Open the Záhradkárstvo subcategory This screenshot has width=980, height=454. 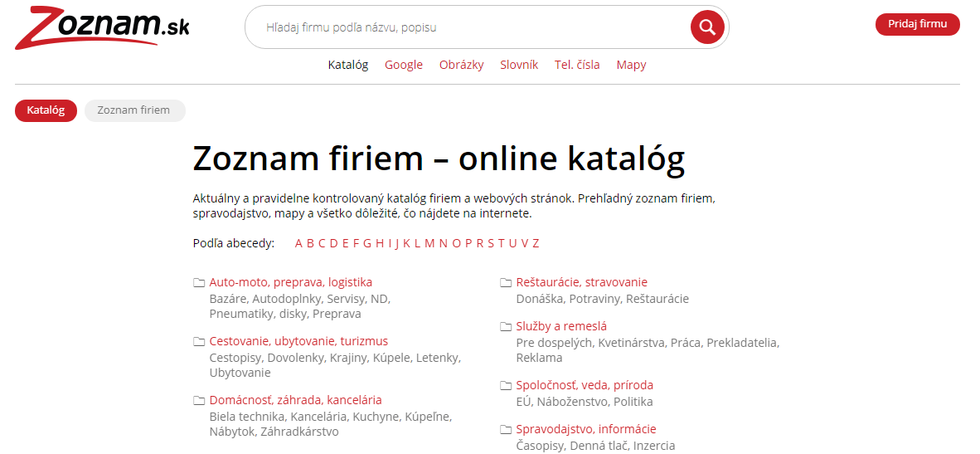tap(299, 432)
